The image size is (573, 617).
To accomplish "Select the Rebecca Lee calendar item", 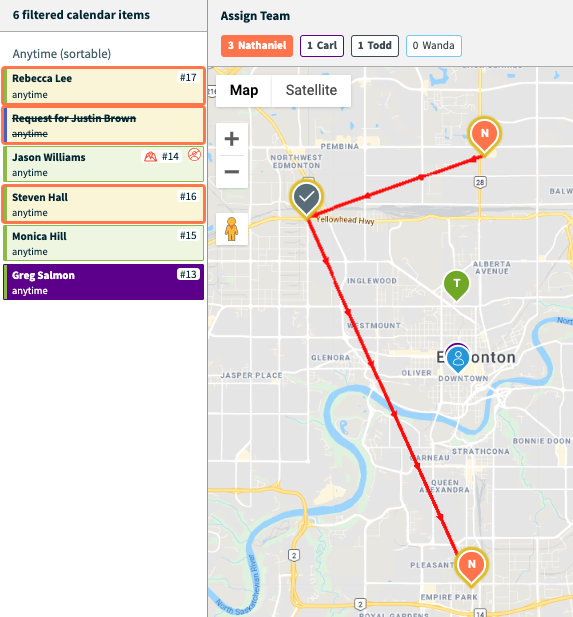I will [104, 86].
